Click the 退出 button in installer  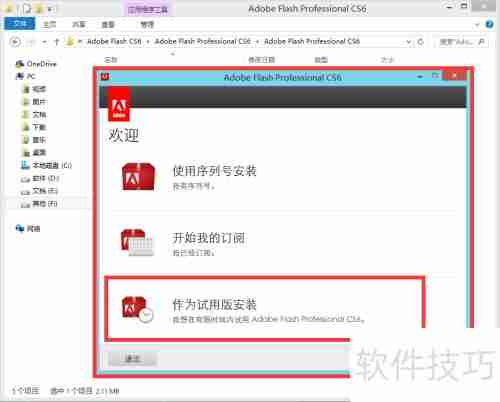[132, 359]
